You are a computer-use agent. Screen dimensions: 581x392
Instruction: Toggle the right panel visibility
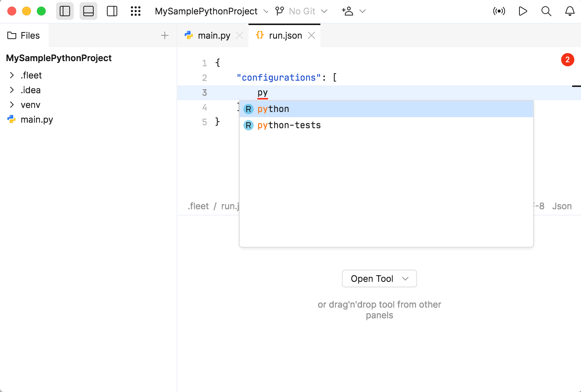pyautogui.click(x=112, y=11)
